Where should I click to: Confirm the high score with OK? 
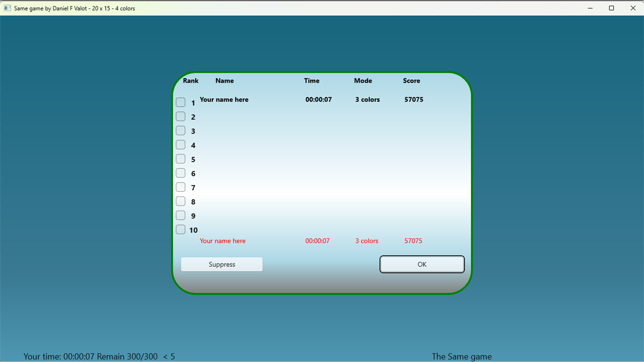tap(421, 264)
